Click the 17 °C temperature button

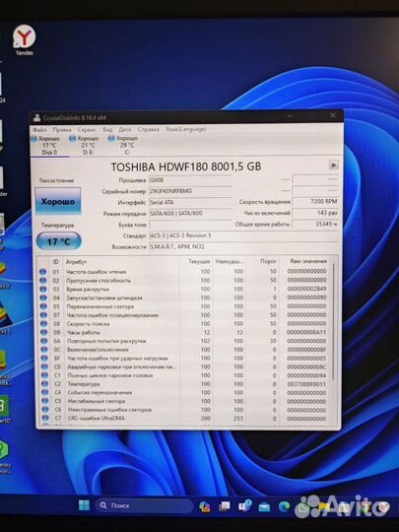59,241
